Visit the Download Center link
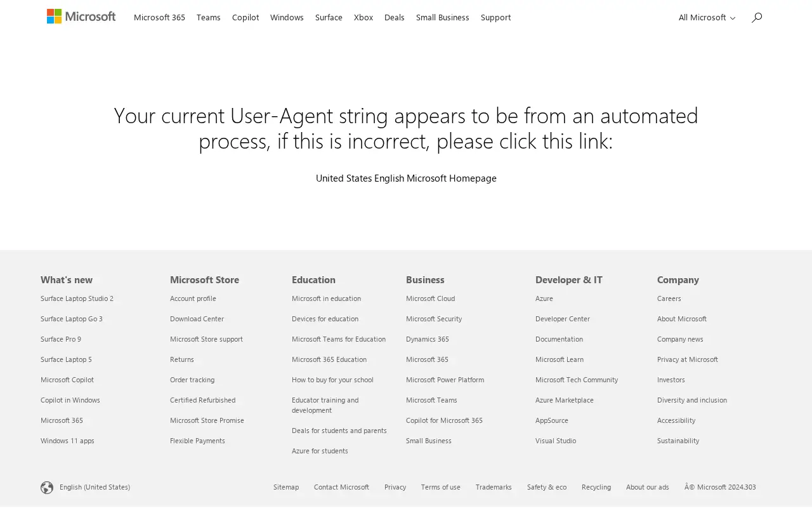This screenshot has height=508, width=812. pyautogui.click(x=197, y=319)
